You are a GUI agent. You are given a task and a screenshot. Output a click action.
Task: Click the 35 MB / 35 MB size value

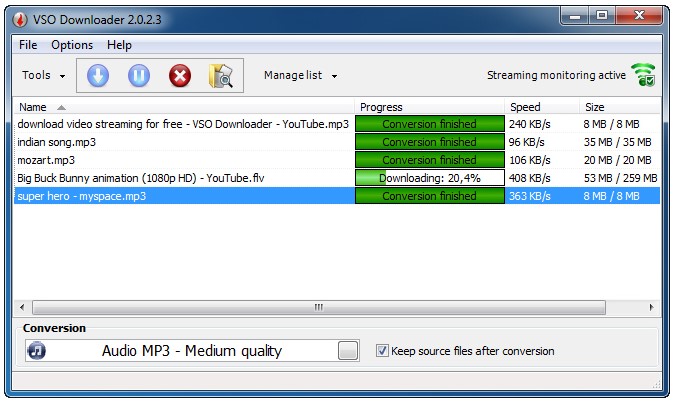(x=617, y=142)
